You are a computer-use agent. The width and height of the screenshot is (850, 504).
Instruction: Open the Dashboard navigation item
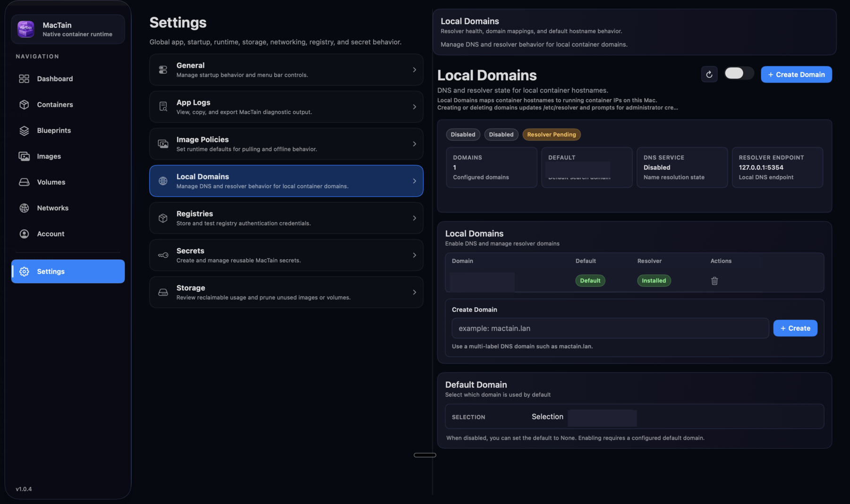[68, 79]
